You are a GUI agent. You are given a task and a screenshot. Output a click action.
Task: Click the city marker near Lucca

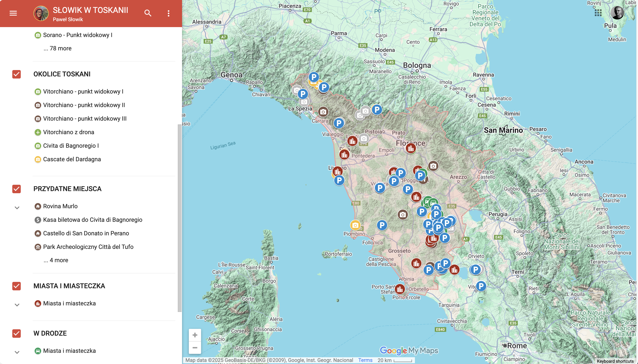point(352,141)
